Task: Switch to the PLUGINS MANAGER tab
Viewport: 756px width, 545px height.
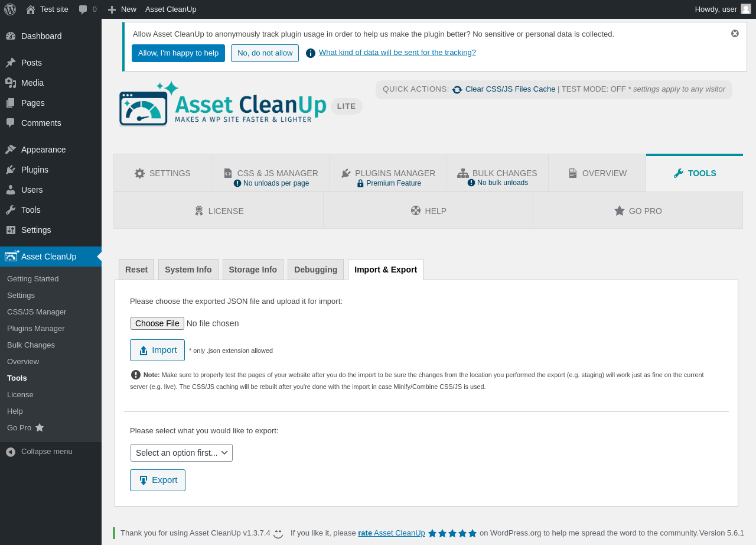Action: pos(388,173)
